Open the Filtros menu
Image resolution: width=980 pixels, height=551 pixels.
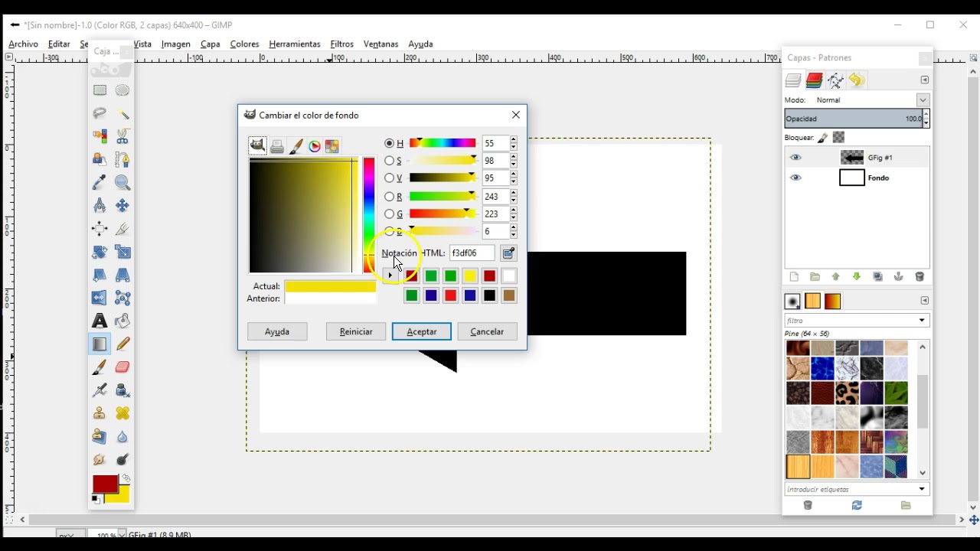click(341, 44)
